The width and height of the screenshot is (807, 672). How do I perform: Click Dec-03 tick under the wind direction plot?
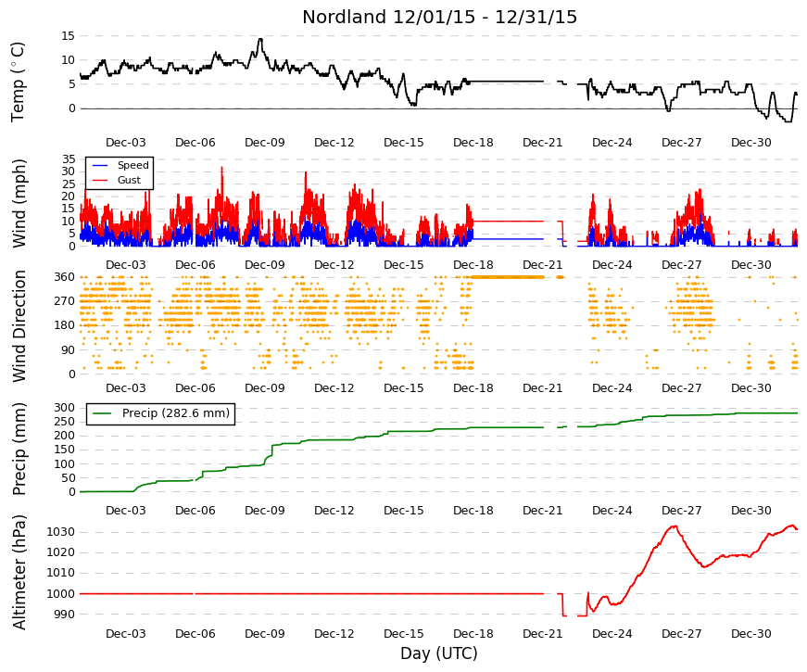(126, 388)
